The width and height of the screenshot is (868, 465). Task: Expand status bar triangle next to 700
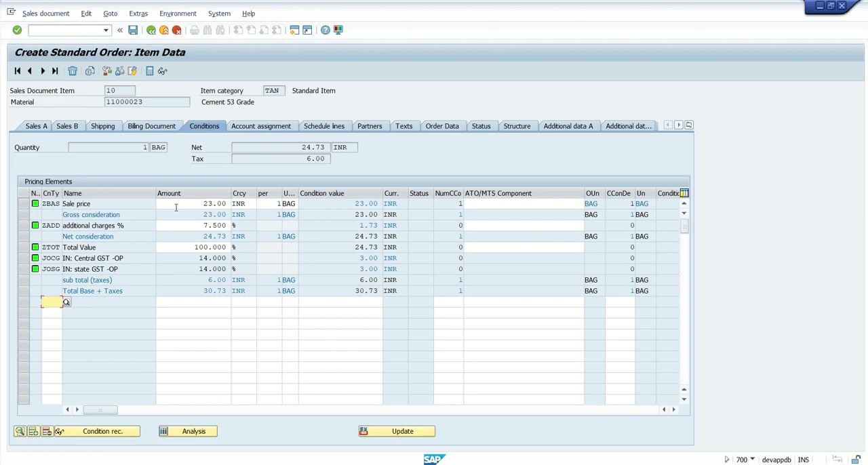coord(727,460)
